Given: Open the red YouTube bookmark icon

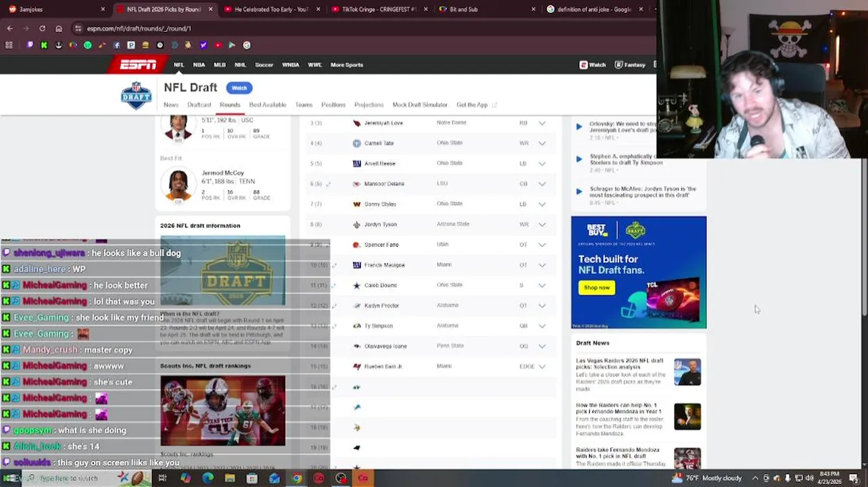Looking at the screenshot, I should pos(218,45).
